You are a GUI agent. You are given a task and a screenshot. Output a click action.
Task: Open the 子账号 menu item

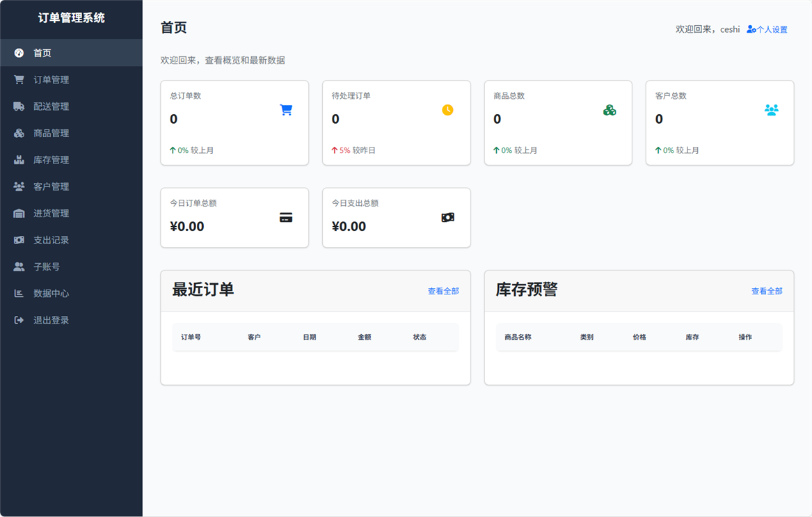tap(49, 267)
